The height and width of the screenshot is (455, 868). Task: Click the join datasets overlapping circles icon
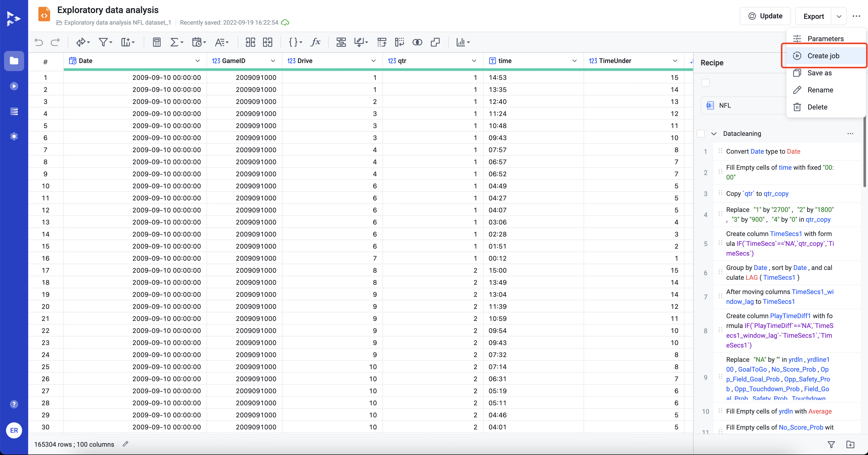417,42
